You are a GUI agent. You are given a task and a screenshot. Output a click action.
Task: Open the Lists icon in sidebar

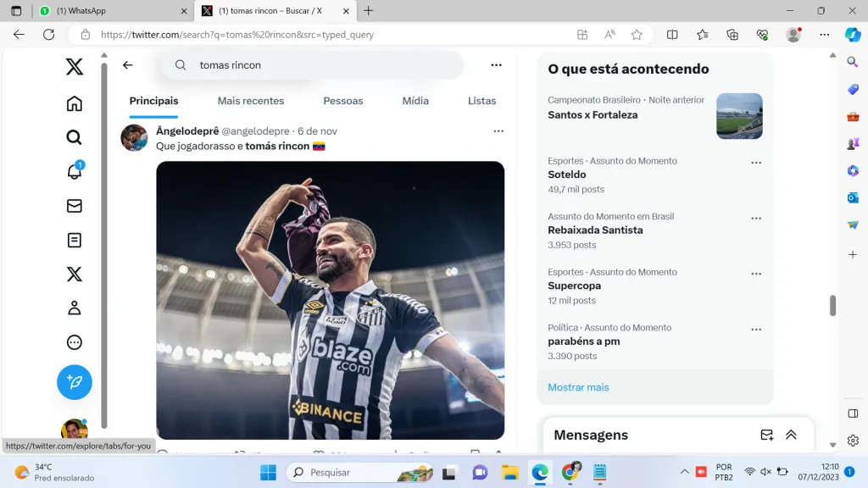[x=75, y=240]
